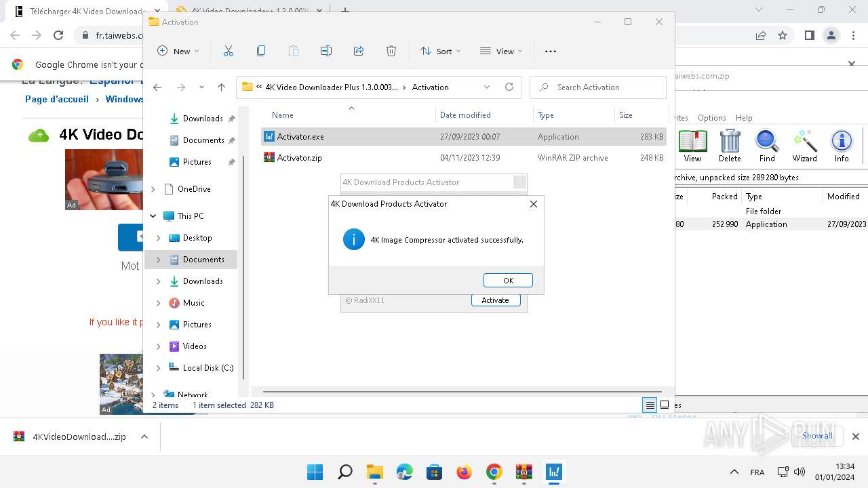Viewport: 868px width, 488px height.
Task: Click WinRAR Delete tool
Action: point(730,146)
